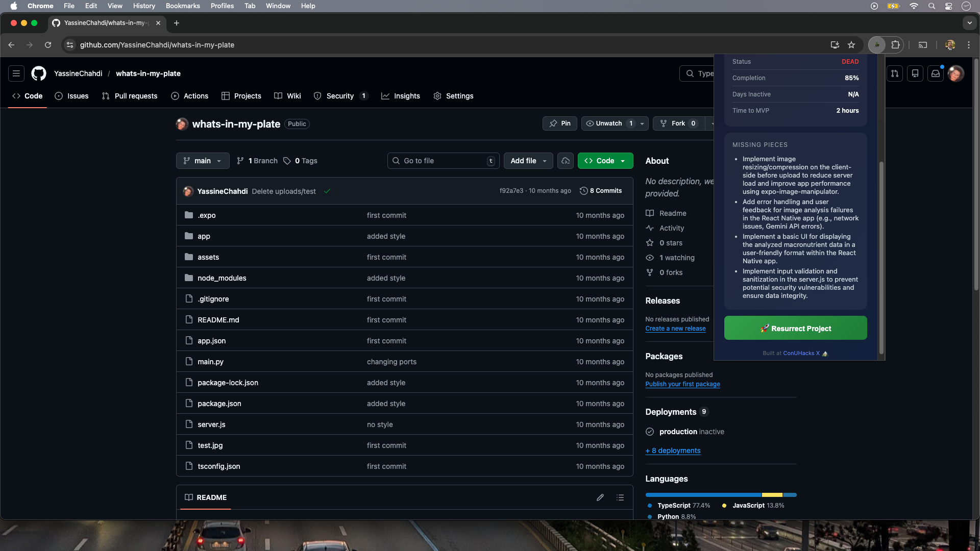Edit README with the pencil icon

(600, 497)
